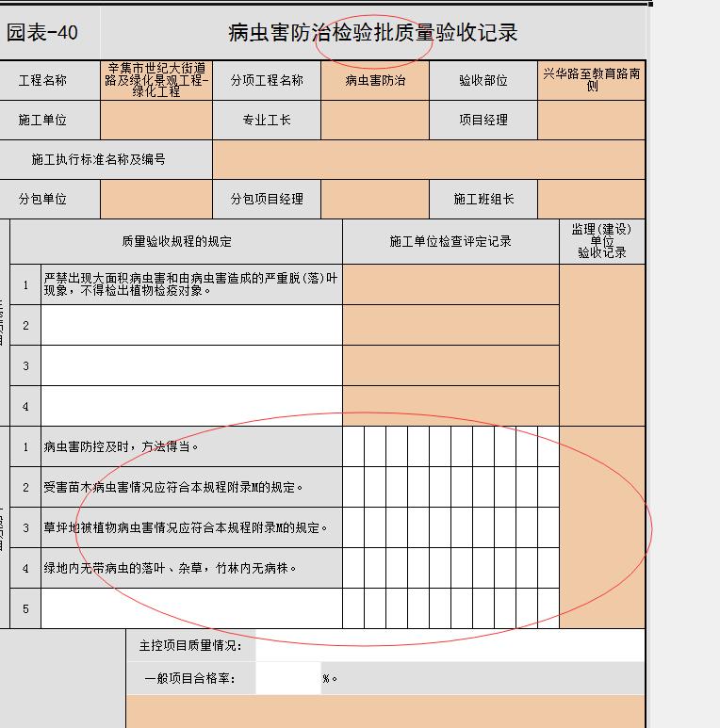
Task: Select the project name cell containing 辛集市世纪大街道路
Action: point(155,80)
